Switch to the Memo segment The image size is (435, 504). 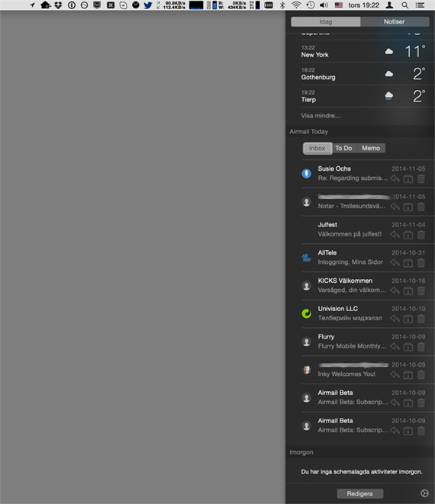371,148
